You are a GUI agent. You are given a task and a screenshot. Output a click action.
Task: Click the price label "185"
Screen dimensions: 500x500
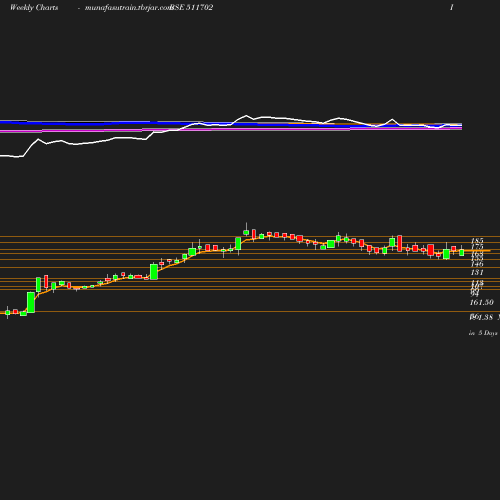pos(477,240)
